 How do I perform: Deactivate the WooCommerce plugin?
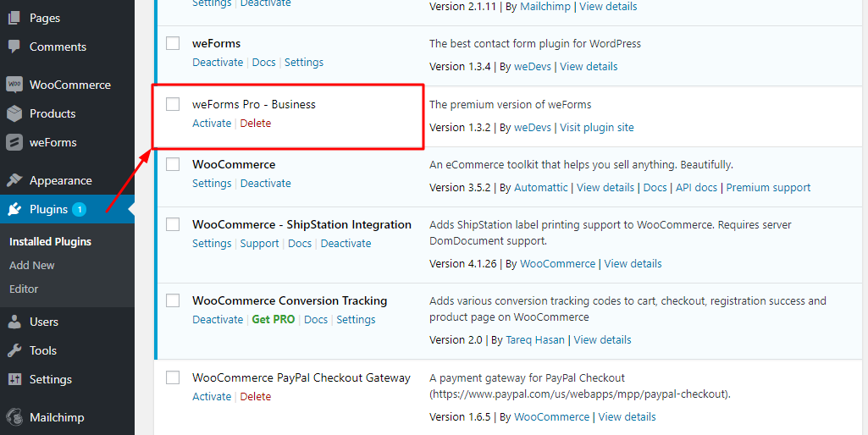[266, 183]
